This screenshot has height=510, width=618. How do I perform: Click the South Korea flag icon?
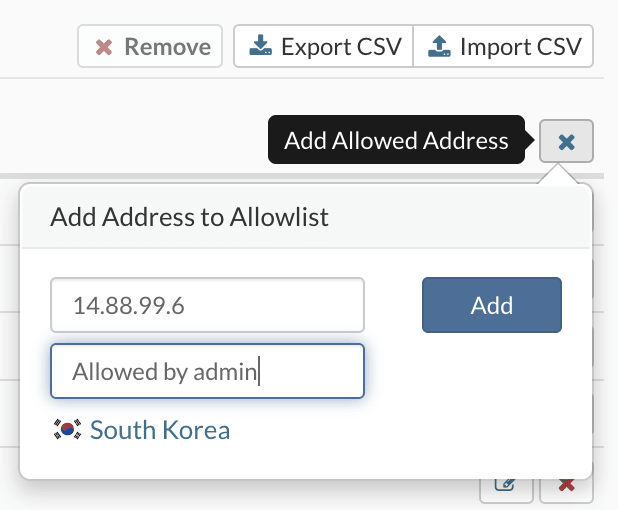[x=67, y=429]
